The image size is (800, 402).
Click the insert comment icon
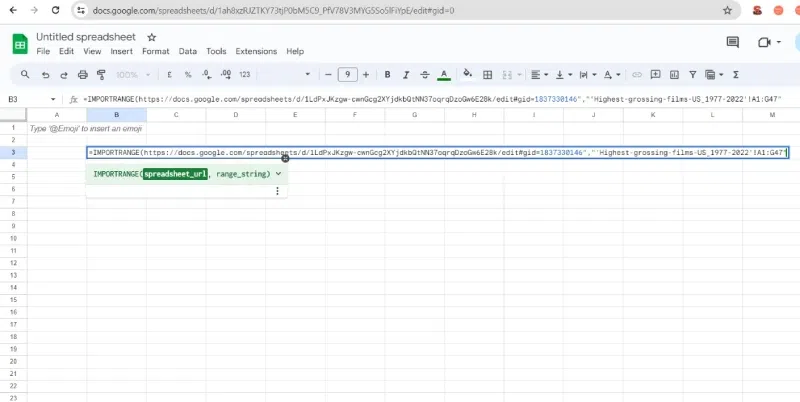(656, 74)
